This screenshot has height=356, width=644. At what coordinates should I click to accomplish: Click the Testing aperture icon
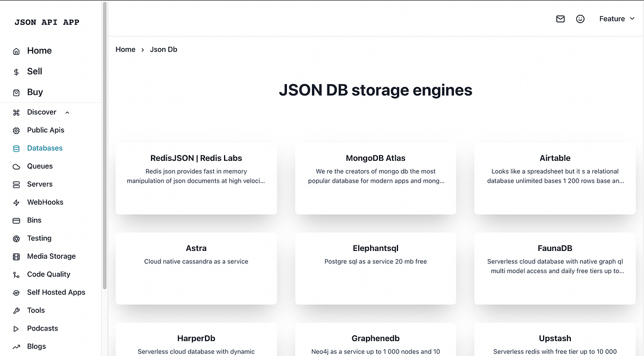coord(17,239)
